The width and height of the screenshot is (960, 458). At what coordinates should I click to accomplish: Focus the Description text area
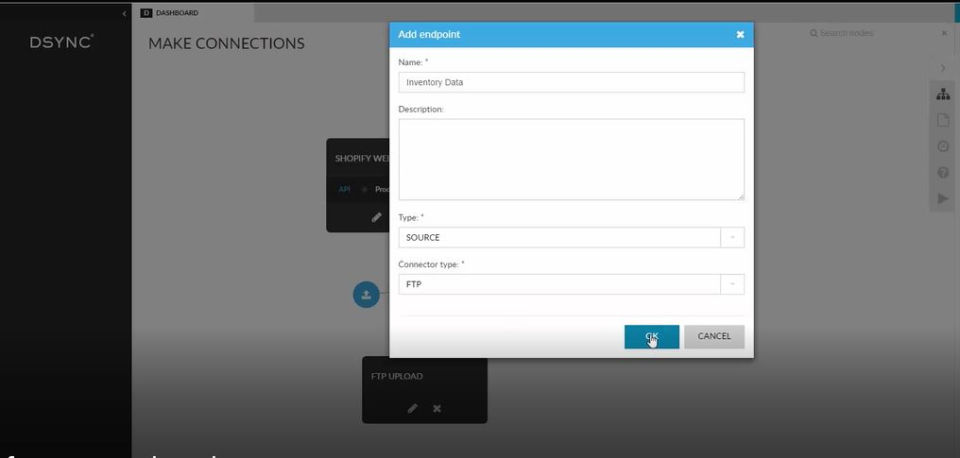(x=571, y=159)
